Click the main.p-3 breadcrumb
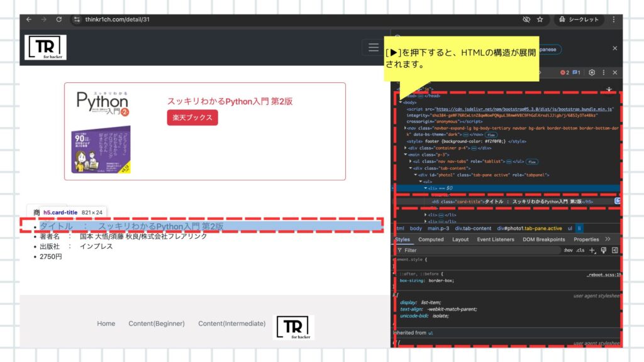This screenshot has width=644, height=362. click(438, 228)
